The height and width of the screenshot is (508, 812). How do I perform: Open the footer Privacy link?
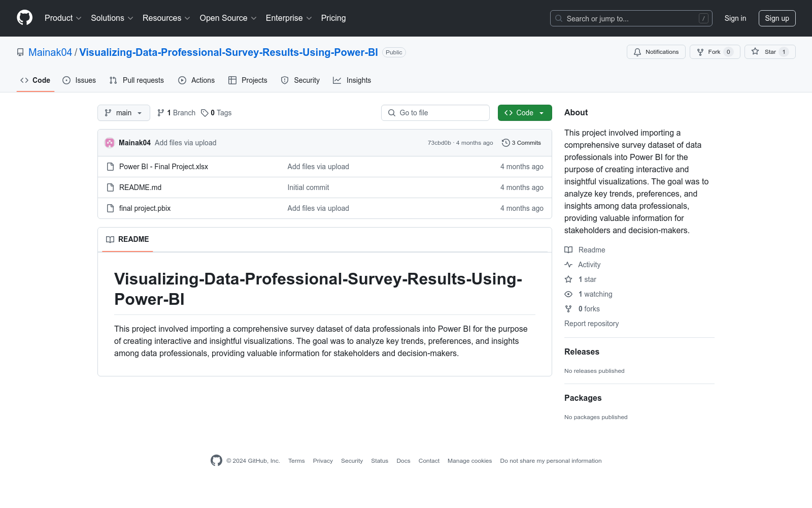pyautogui.click(x=323, y=461)
